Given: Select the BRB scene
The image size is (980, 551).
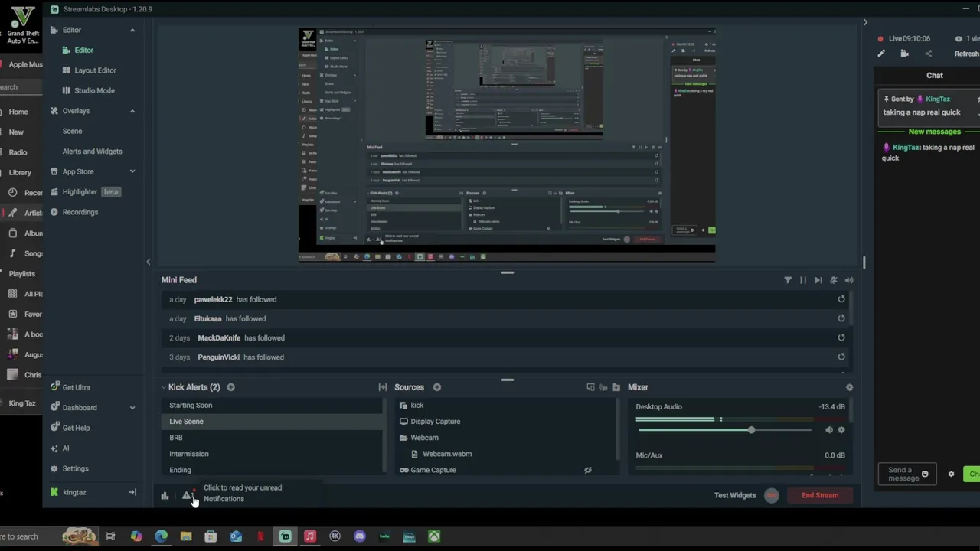Looking at the screenshot, I should [x=273, y=437].
